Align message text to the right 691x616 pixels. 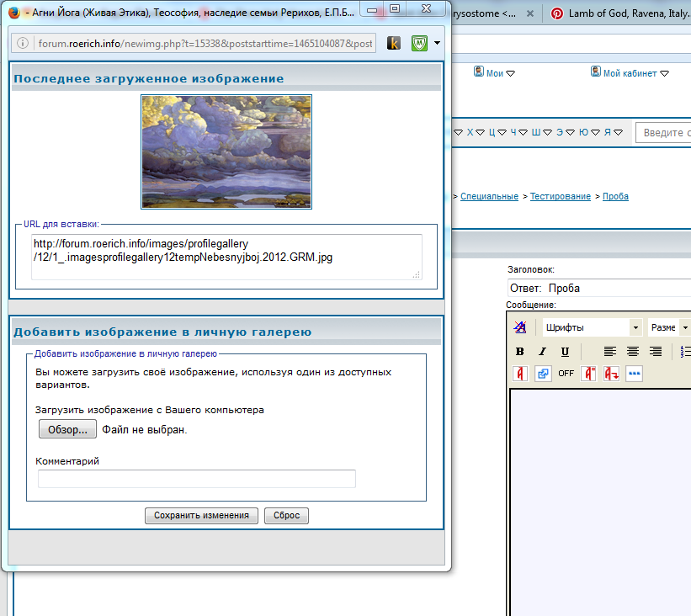pos(656,352)
